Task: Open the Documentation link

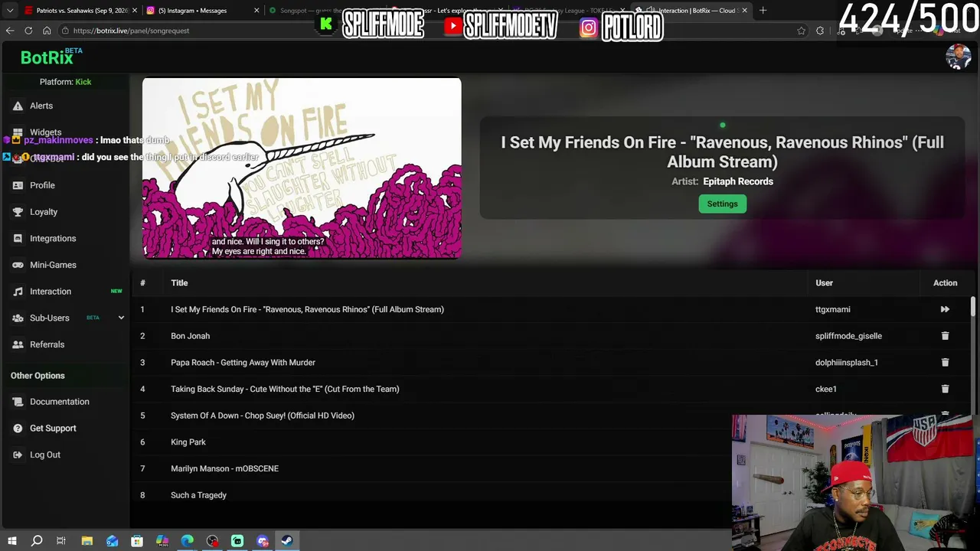Action: pos(60,402)
